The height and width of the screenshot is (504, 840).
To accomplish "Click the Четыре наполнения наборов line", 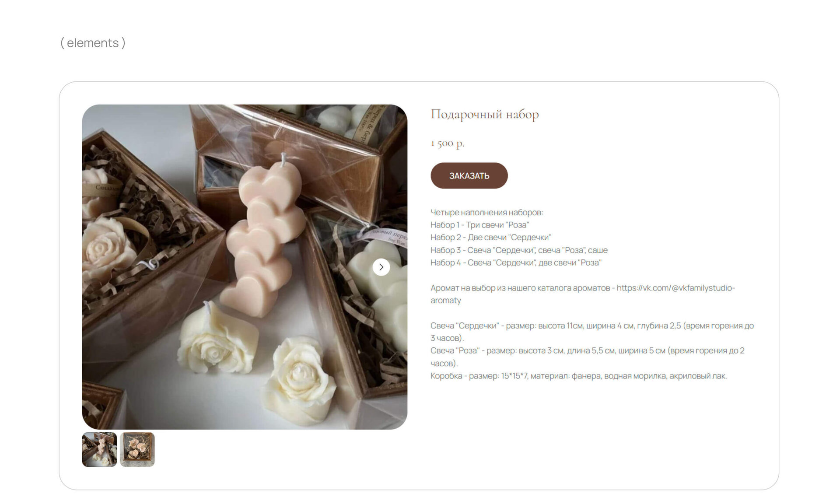I will pos(487,212).
